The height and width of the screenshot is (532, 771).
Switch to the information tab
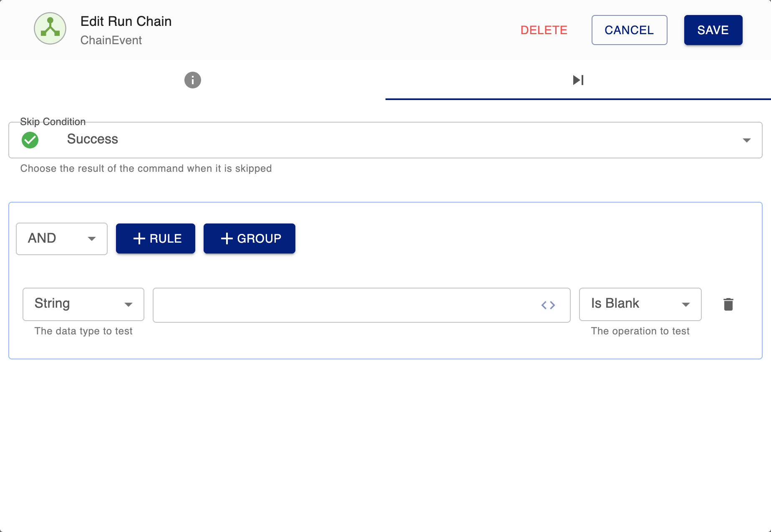[192, 80]
